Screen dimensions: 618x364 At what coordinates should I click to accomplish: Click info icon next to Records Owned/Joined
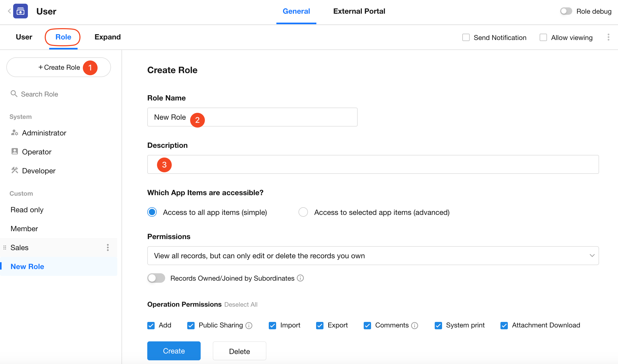(300, 278)
